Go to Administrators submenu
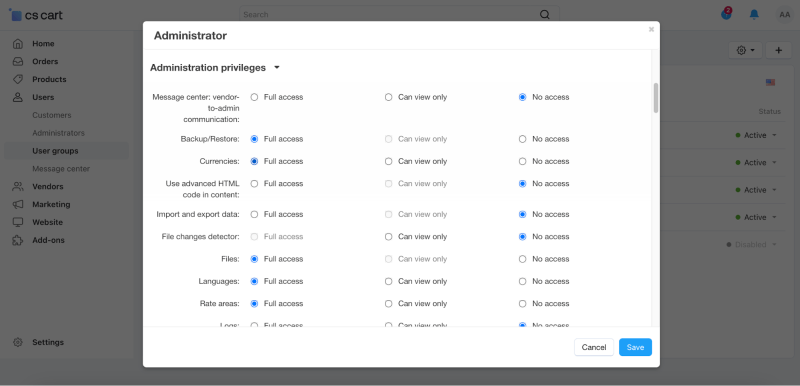This screenshot has height=386, width=800. coord(58,133)
